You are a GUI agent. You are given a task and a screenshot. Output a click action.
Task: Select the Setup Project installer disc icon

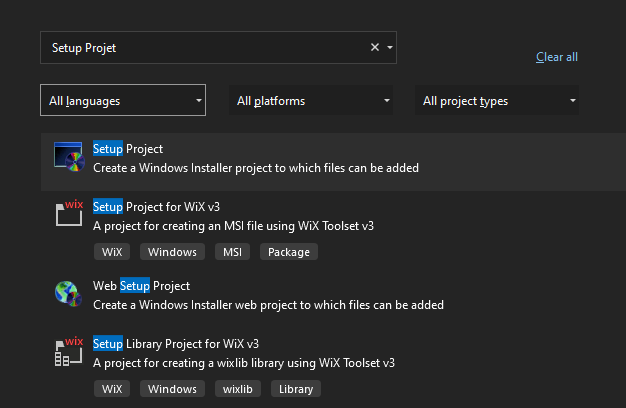69,157
